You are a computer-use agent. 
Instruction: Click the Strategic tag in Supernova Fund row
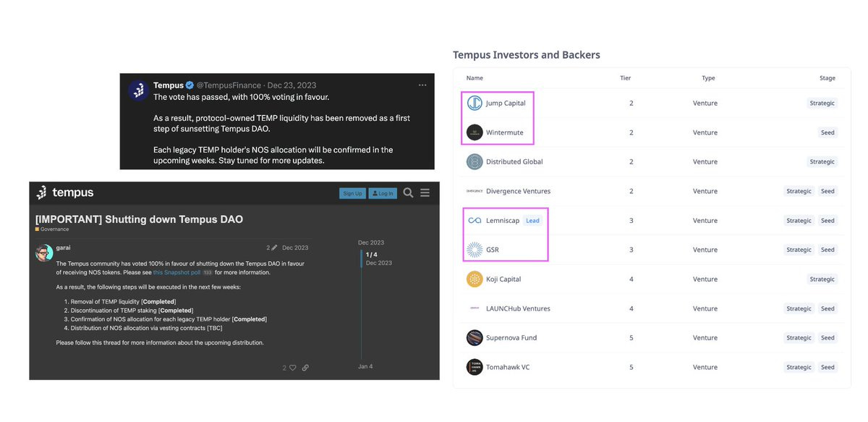[x=799, y=337]
